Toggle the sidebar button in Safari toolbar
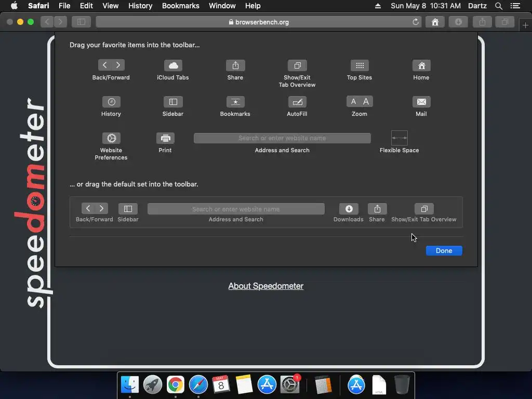532x399 pixels. (81, 22)
